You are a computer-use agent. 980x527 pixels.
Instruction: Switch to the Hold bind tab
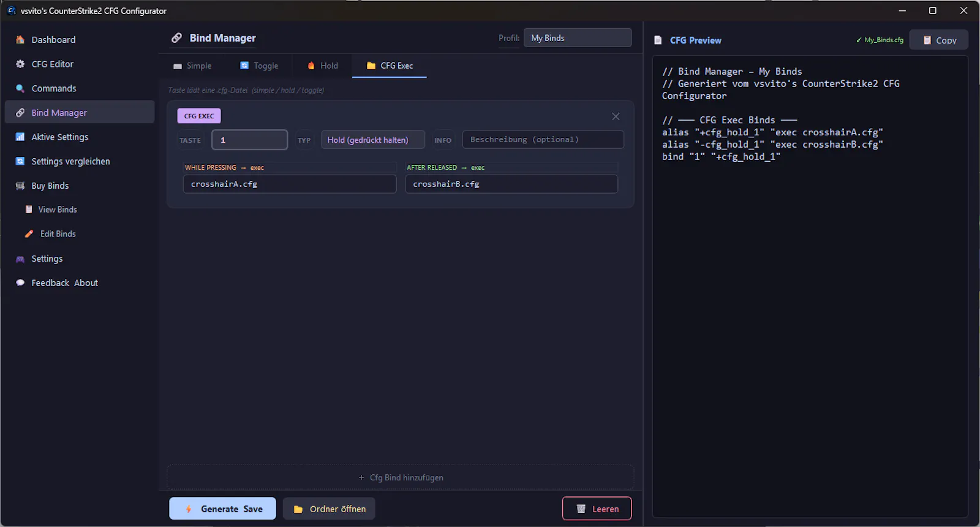click(x=323, y=66)
